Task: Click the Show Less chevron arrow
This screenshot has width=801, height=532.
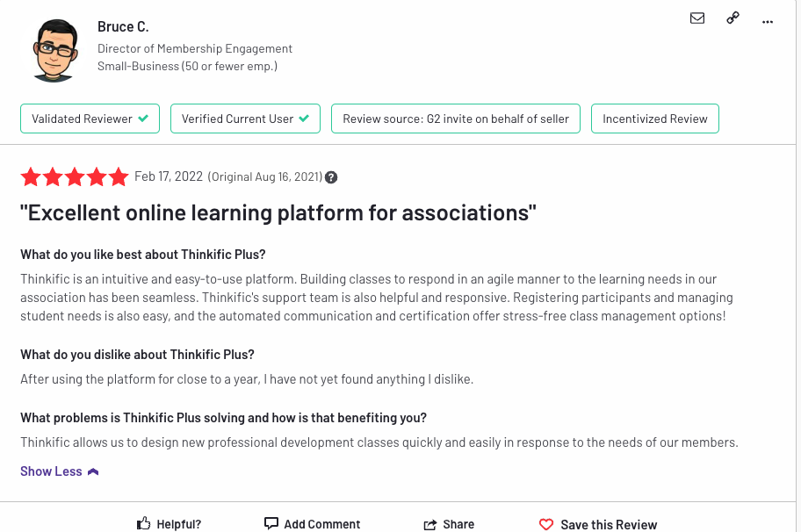Action: 93,471
